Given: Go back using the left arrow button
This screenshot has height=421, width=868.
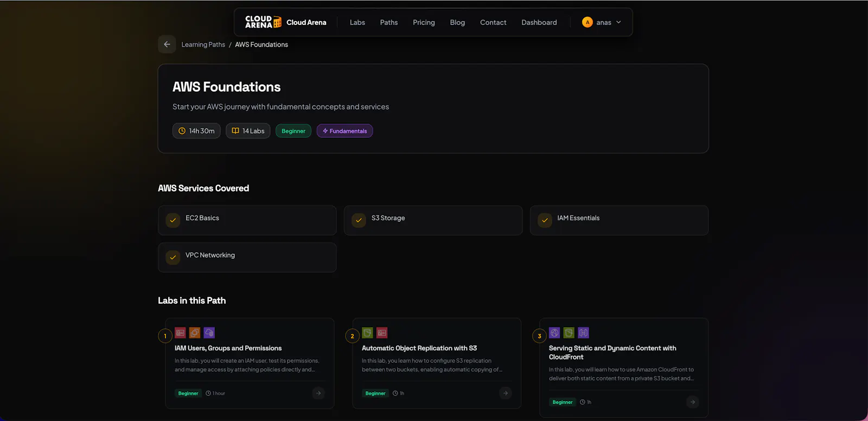Looking at the screenshot, I should tap(167, 44).
